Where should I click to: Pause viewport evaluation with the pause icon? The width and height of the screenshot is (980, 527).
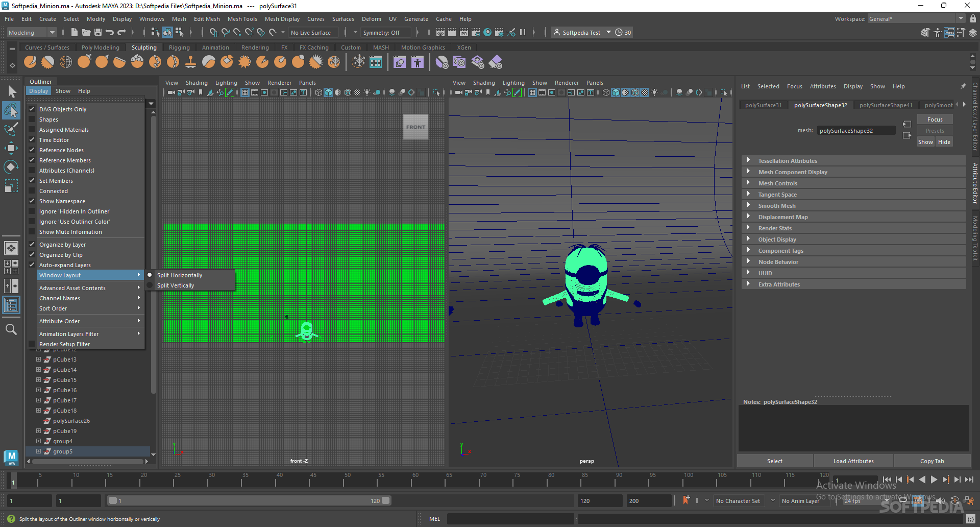[523, 32]
